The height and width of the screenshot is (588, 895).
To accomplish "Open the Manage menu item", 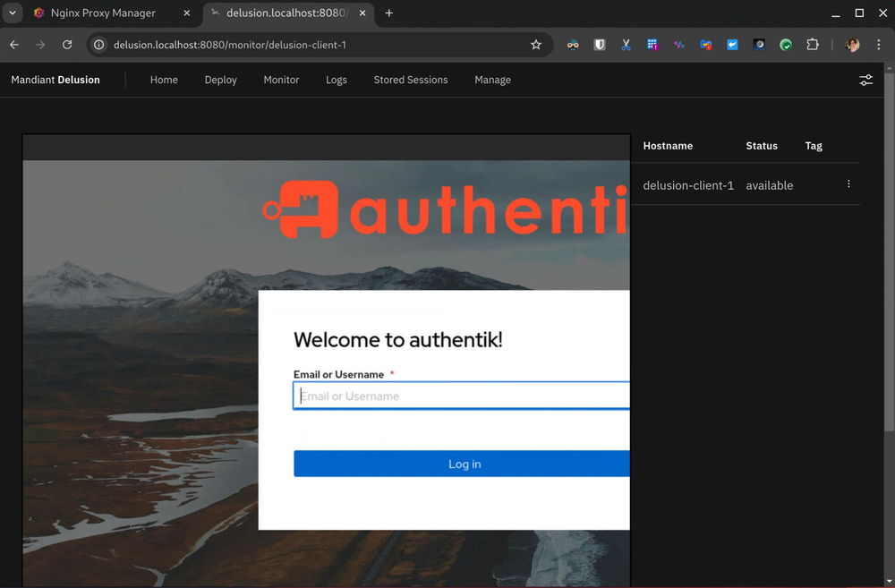I will tap(492, 80).
